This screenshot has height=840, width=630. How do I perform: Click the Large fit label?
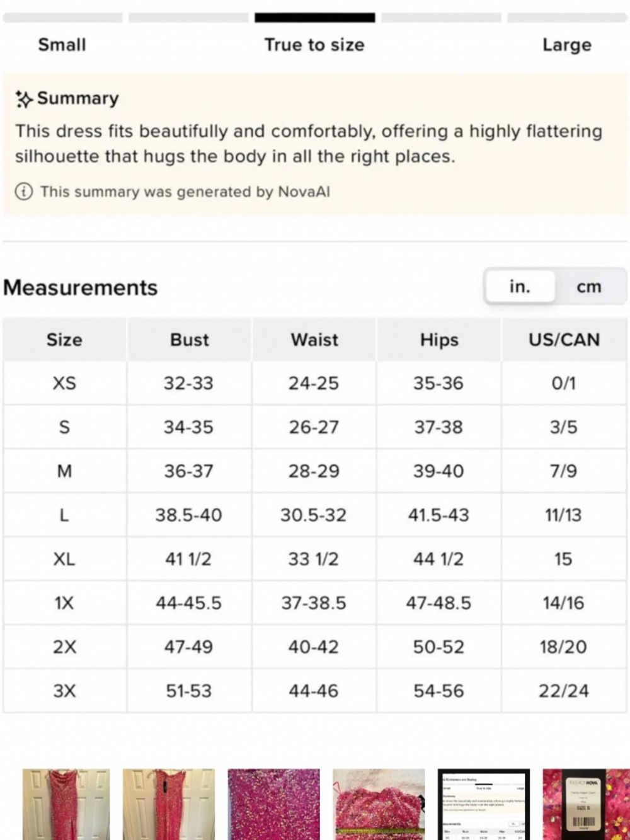[566, 45]
